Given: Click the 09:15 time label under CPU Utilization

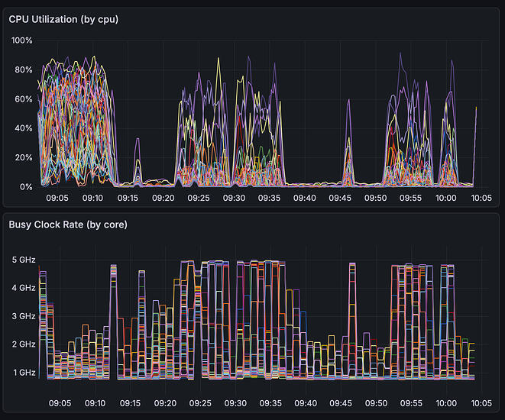Looking at the screenshot, I should click(x=128, y=198).
